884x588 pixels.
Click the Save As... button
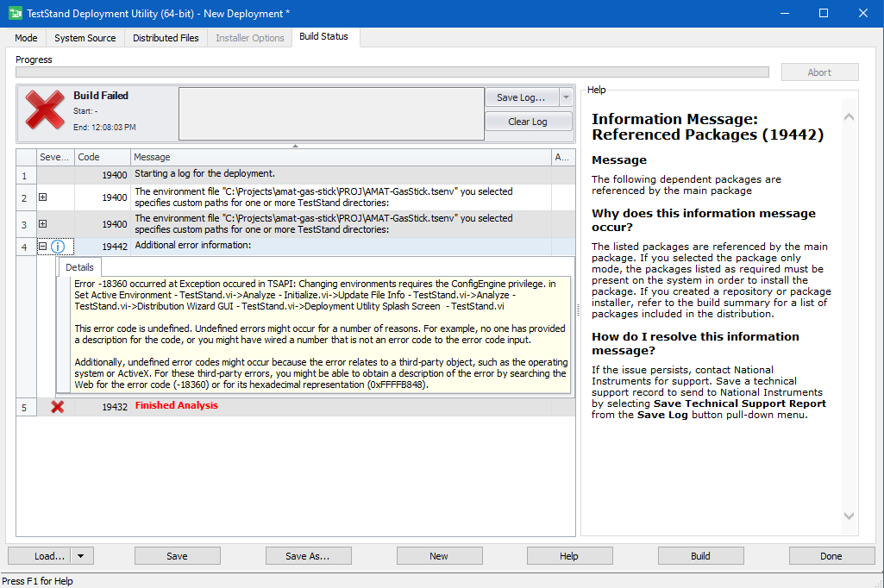(308, 556)
